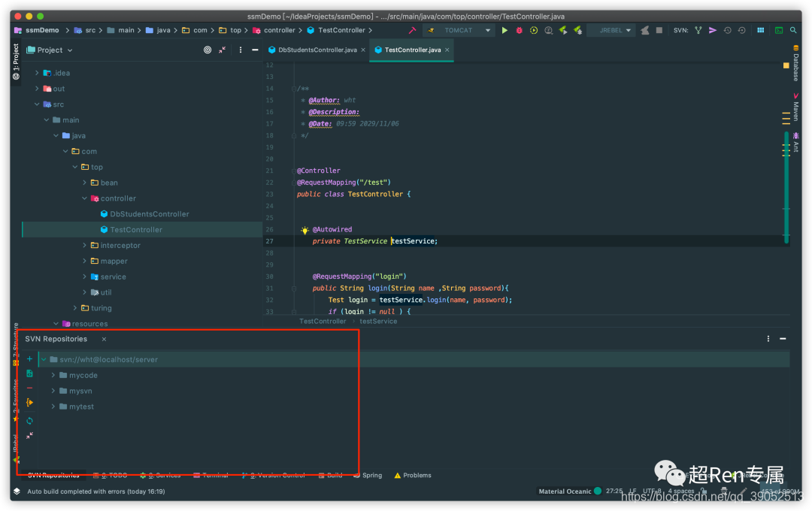This screenshot has height=511, width=812.
Task: Expand the service package
Action: (84, 277)
